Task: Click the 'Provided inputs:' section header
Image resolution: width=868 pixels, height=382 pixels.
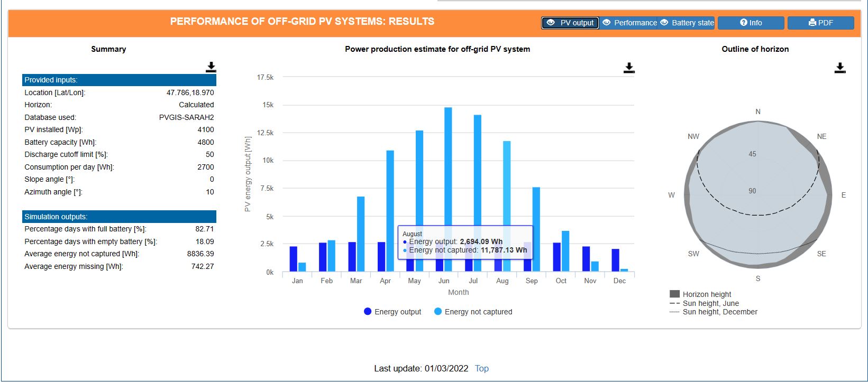Action: [119, 80]
